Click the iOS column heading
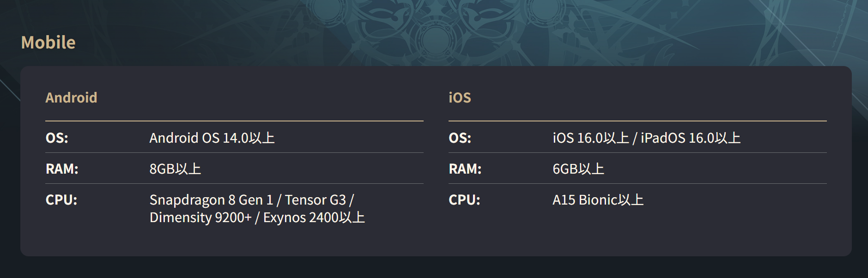The height and width of the screenshot is (278, 868). pos(460,97)
